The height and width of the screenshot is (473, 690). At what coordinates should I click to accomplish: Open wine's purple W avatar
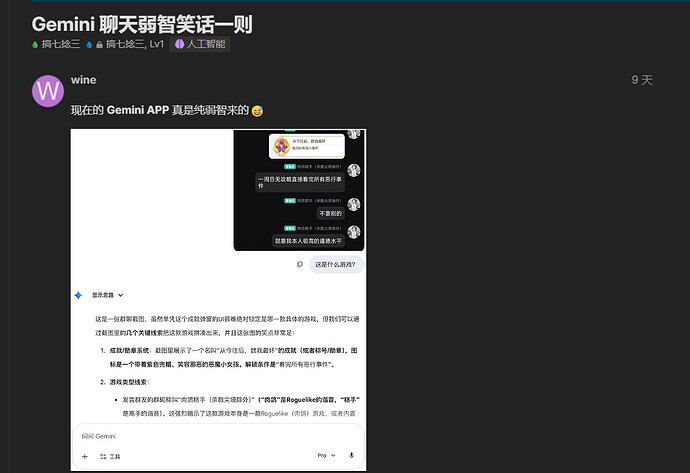pyautogui.click(x=48, y=91)
